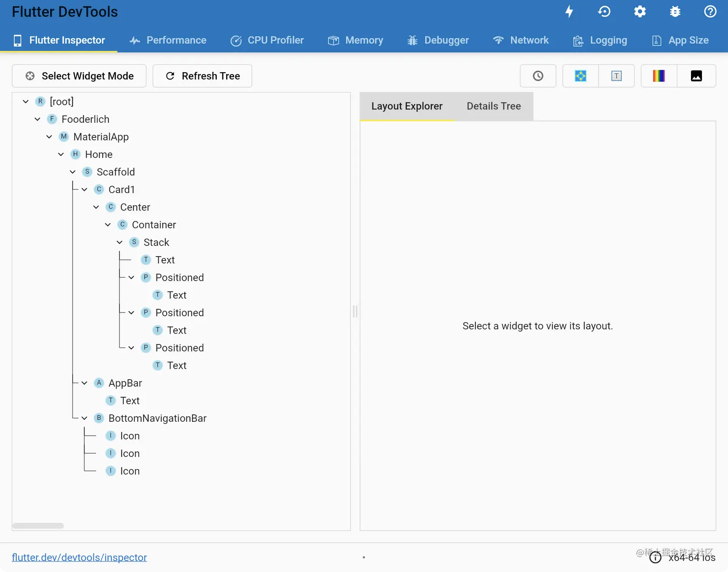Viewport: 728px width, 572px height.
Task: Click the A icon beside AppBar
Action: 99,383
